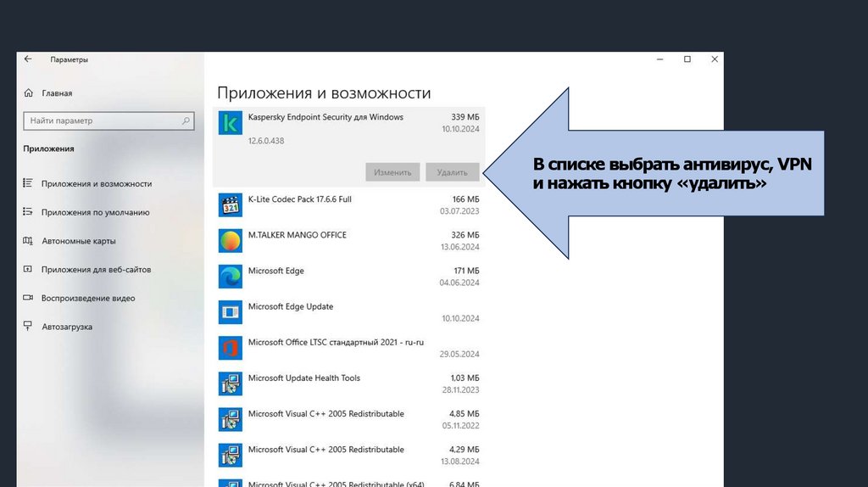
Task: Click icon of Visual C++ 2005 4,29 МБ
Action: coord(231,456)
